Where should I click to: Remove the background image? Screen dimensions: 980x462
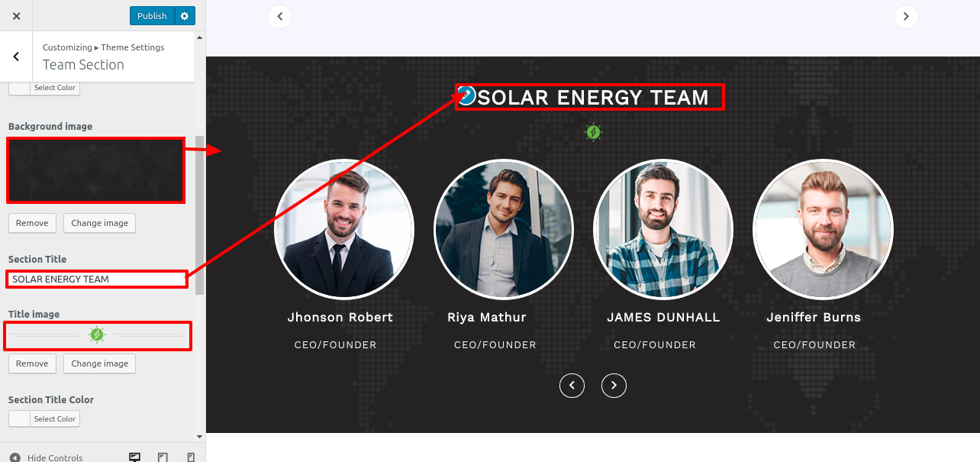click(32, 223)
